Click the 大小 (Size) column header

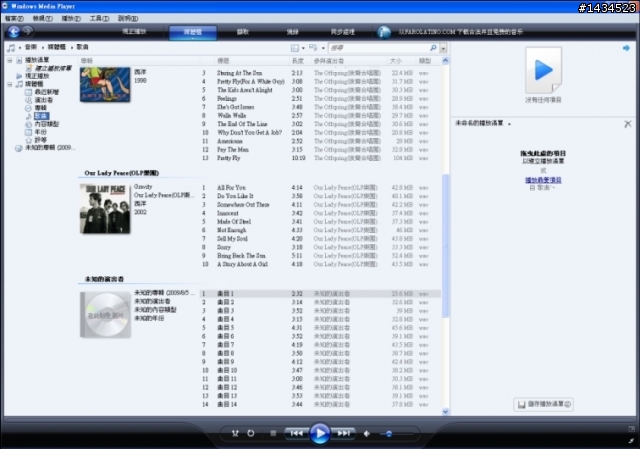click(x=396, y=61)
